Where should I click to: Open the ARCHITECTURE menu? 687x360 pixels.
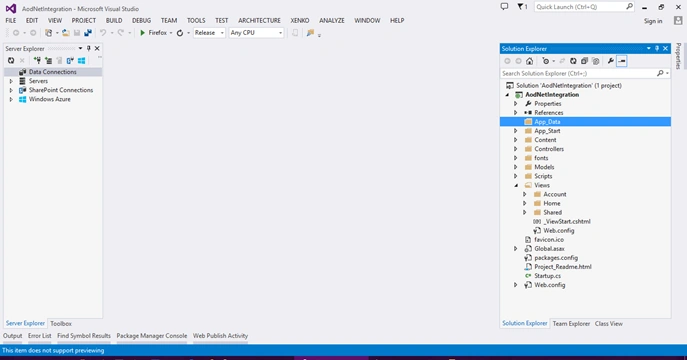click(x=259, y=21)
